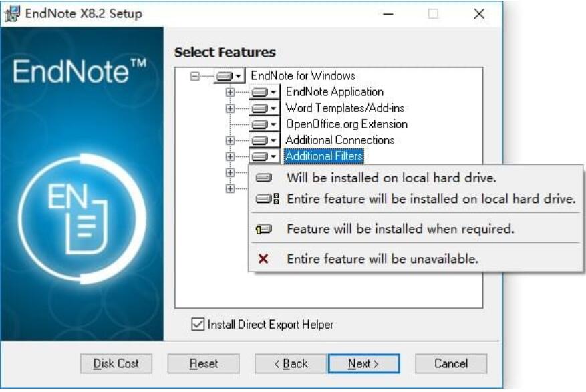586x392 pixels.
Task: Click the Reset button
Action: pyautogui.click(x=203, y=364)
